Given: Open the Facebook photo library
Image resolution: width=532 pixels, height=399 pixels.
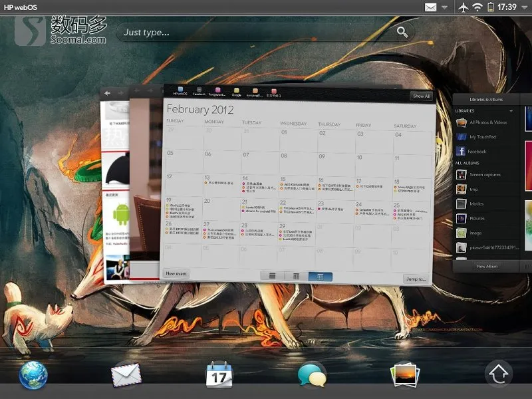Looking at the screenshot, I should click(486, 152).
